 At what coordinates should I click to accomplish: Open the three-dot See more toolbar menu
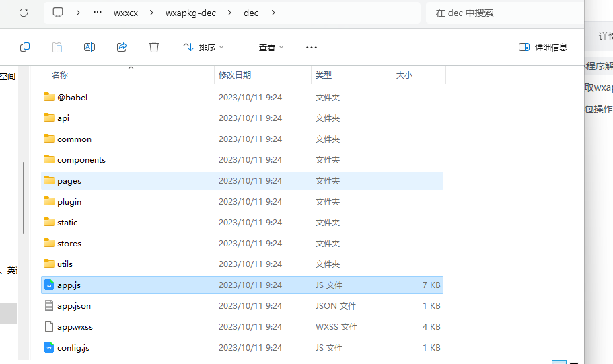click(x=311, y=47)
